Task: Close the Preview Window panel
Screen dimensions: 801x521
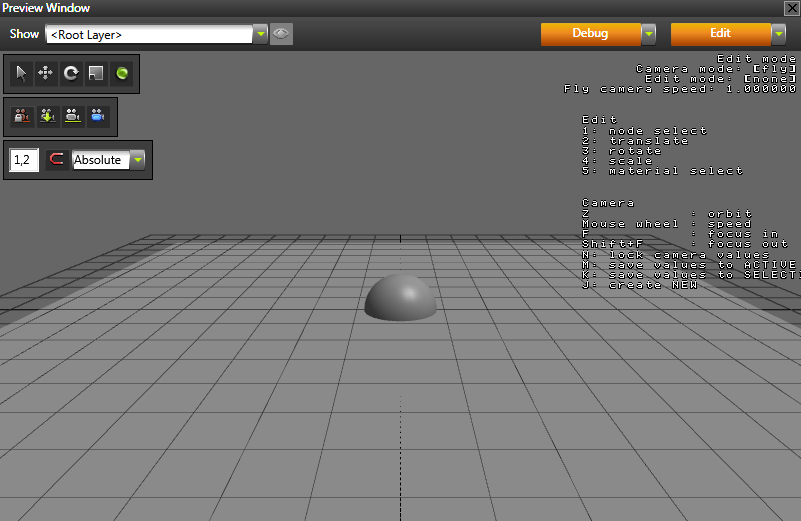Action: click(x=791, y=8)
